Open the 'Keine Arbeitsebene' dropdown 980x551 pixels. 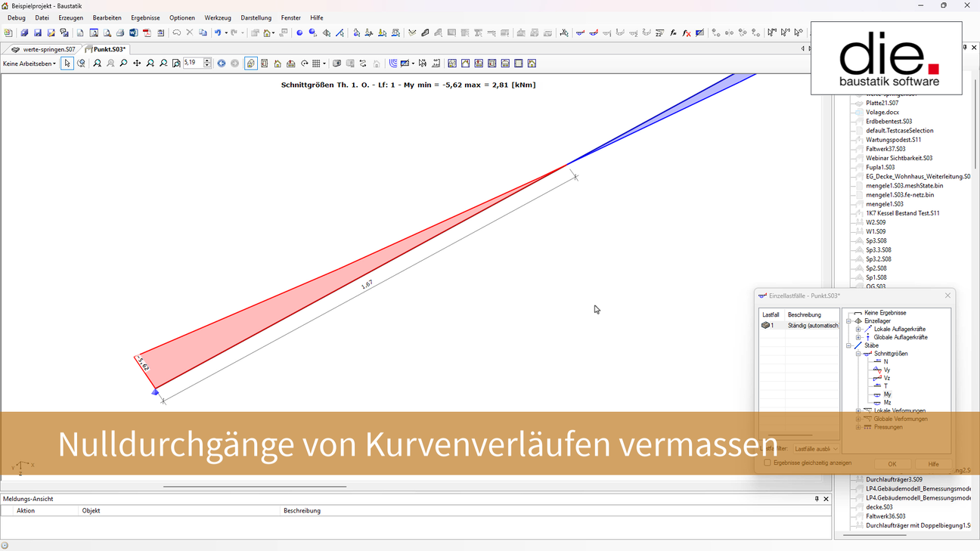point(29,63)
